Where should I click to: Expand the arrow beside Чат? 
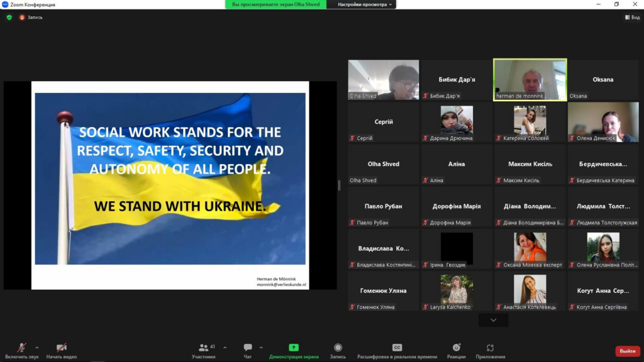(261, 347)
